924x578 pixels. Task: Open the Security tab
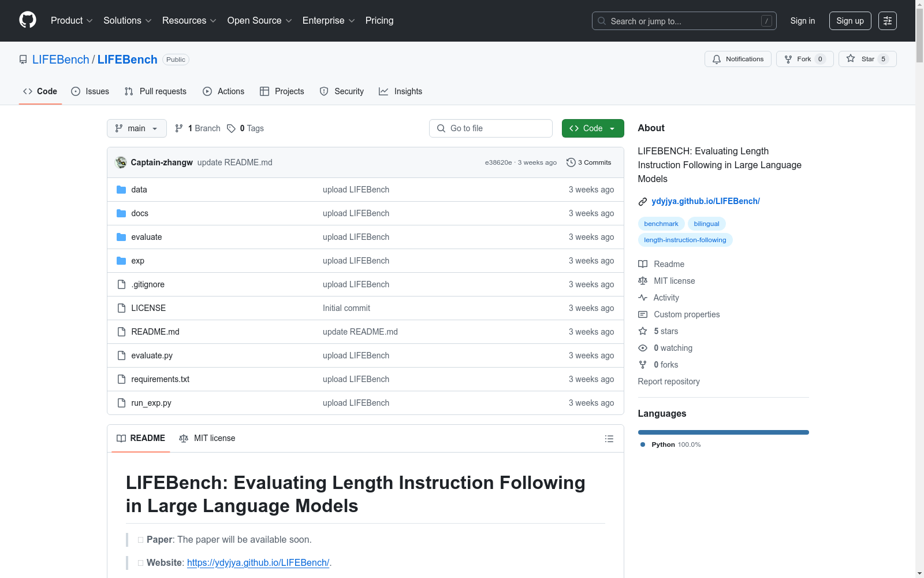[342, 91]
